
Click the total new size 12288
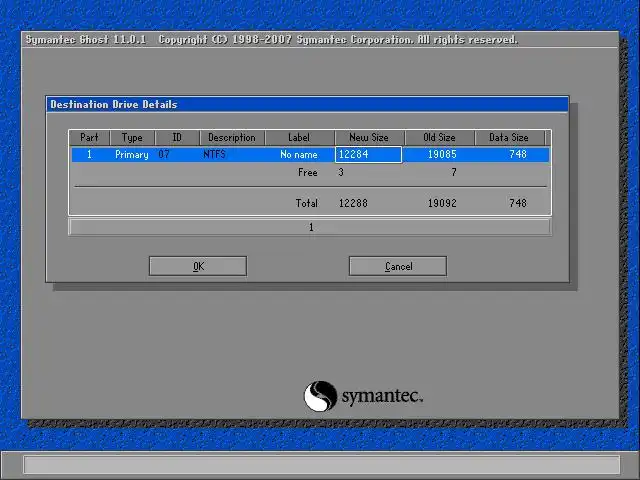click(x=353, y=203)
